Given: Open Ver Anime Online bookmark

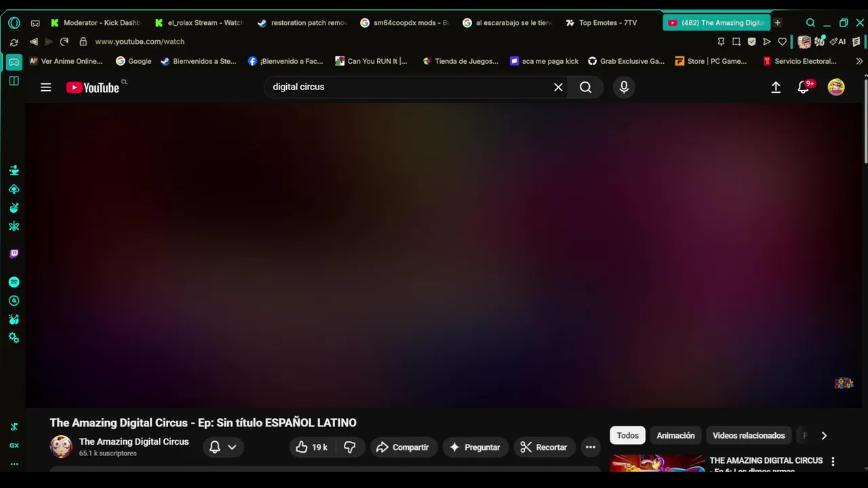Looking at the screenshot, I should (x=65, y=61).
